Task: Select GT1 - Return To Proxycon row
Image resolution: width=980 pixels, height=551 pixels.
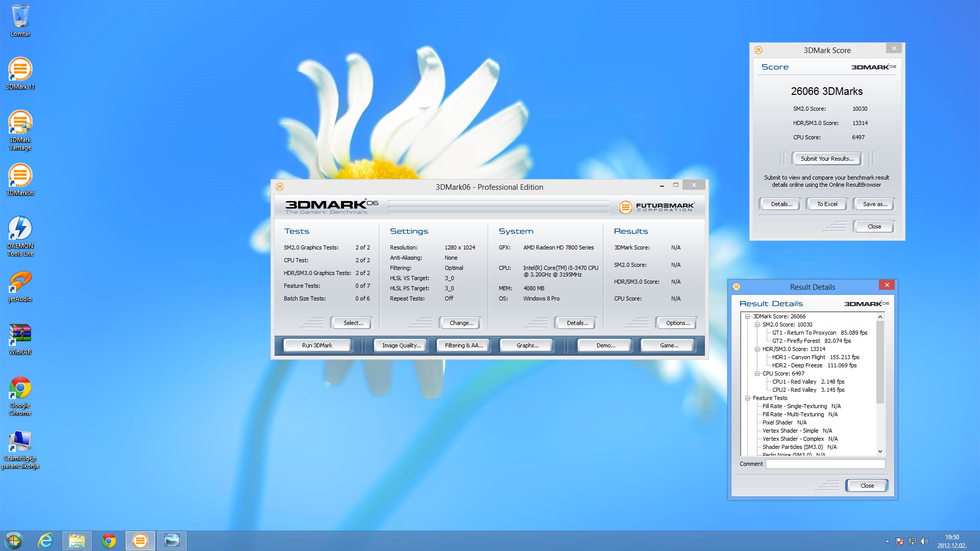Action: [819, 333]
